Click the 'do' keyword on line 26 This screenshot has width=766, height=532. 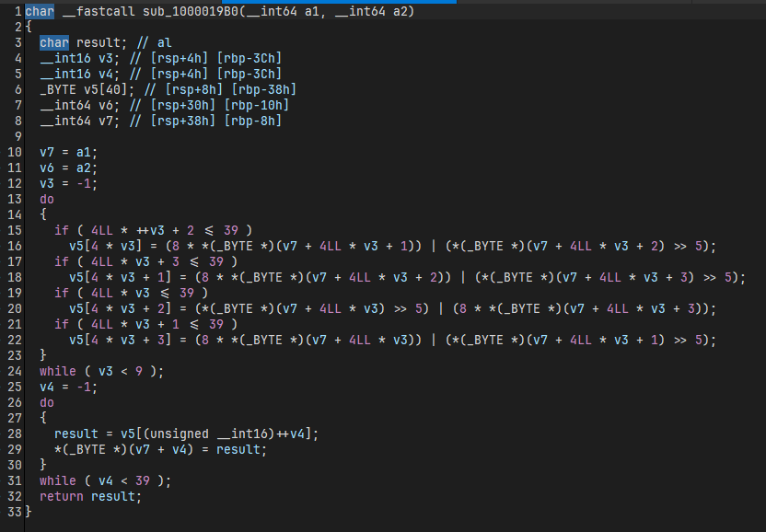pyautogui.click(x=47, y=402)
